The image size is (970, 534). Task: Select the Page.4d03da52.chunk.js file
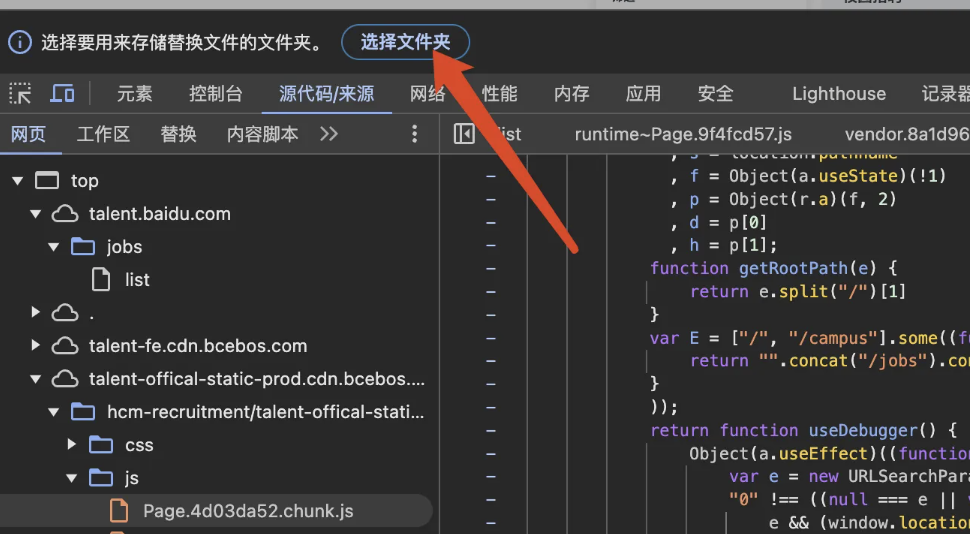click(247, 511)
